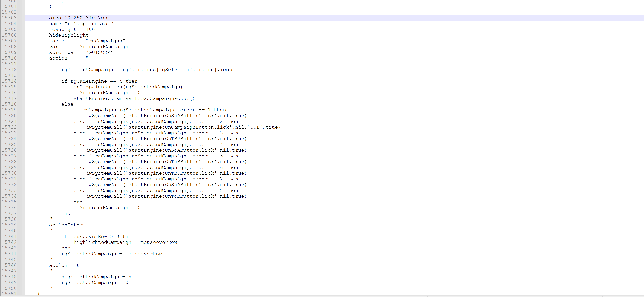The height and width of the screenshot is (297, 644).
Task: Click line number 15739 in the gutter
Action: click(x=9, y=225)
